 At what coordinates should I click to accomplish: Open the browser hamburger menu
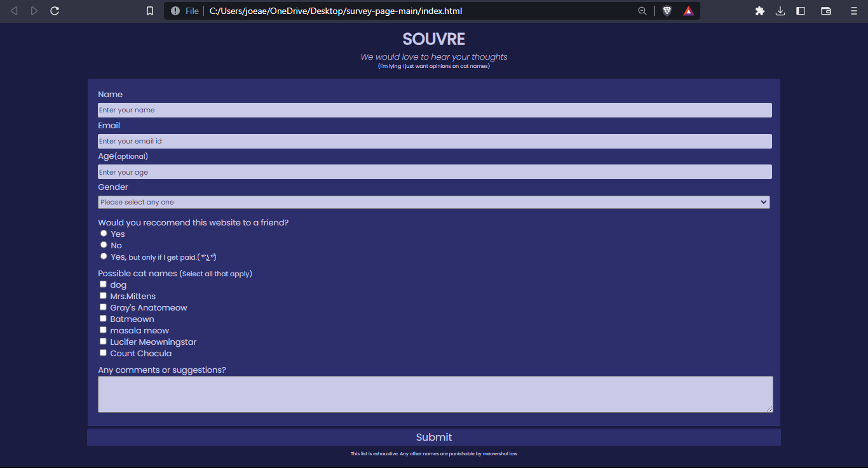click(x=853, y=11)
